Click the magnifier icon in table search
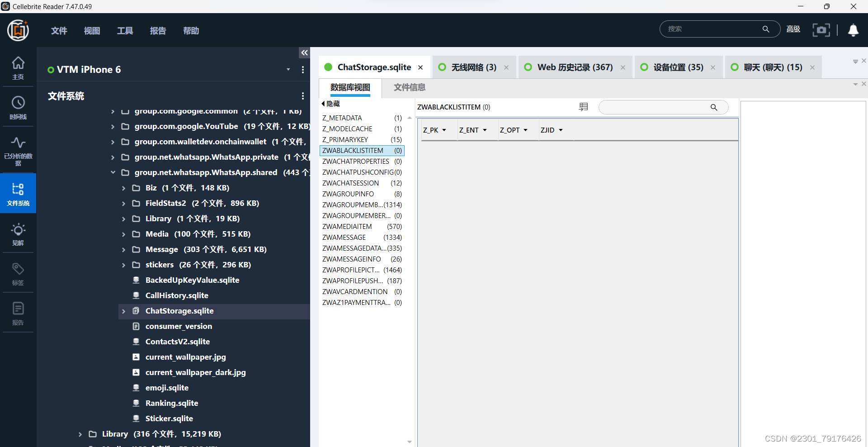868x447 pixels. [714, 107]
